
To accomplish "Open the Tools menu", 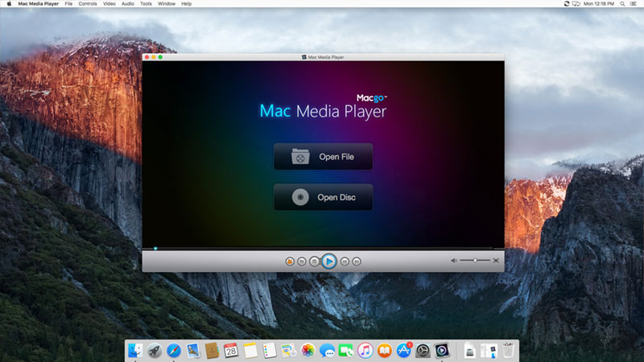I will (x=146, y=4).
